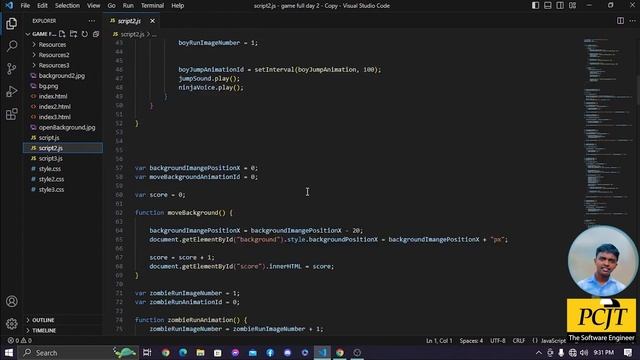Click Visual Studio Code taskbar icon
640x360 pixels.
coord(322,353)
